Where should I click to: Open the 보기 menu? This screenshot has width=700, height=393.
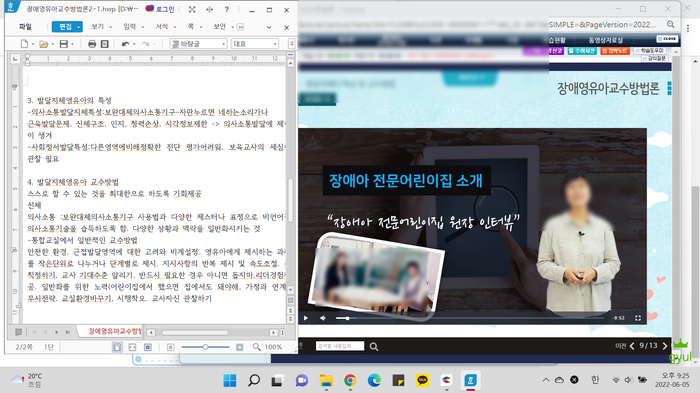(x=97, y=27)
